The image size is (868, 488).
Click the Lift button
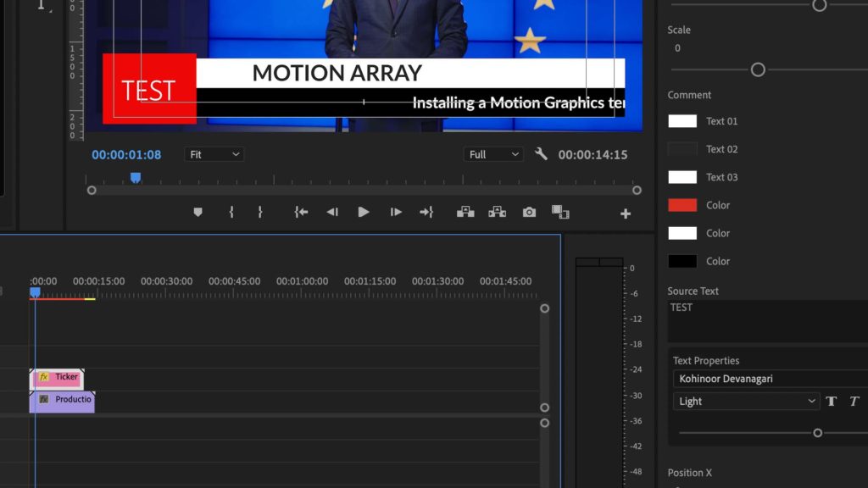coord(465,213)
